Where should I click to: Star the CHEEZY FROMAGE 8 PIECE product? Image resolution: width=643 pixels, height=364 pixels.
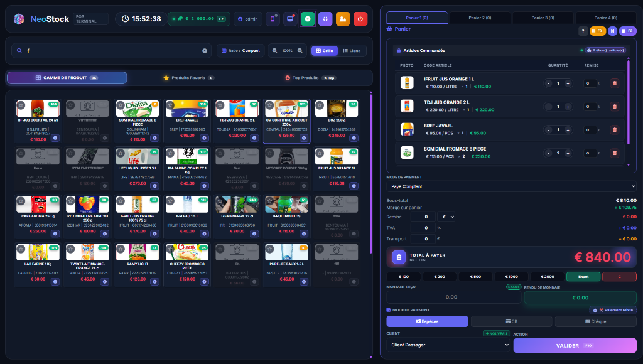coord(170,249)
